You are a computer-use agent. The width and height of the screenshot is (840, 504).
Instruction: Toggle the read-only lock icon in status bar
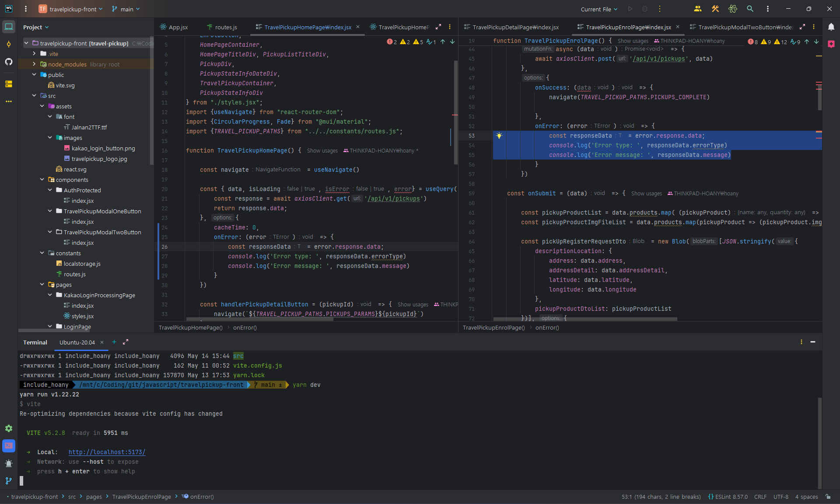[828, 497]
